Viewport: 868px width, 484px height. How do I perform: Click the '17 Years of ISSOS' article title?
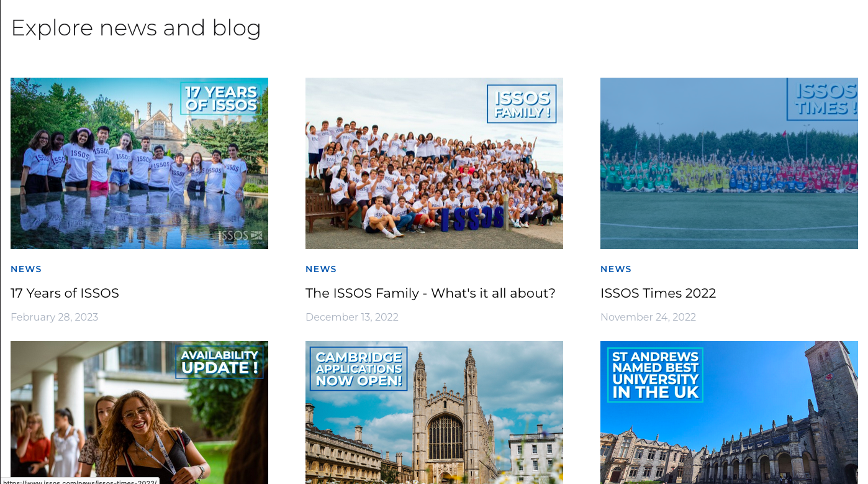65,293
